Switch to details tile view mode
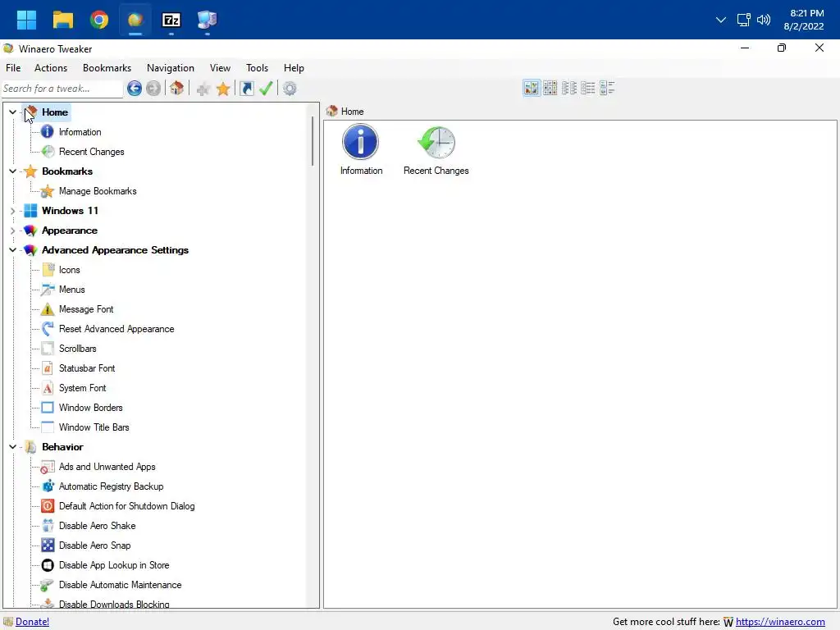 [x=607, y=88]
